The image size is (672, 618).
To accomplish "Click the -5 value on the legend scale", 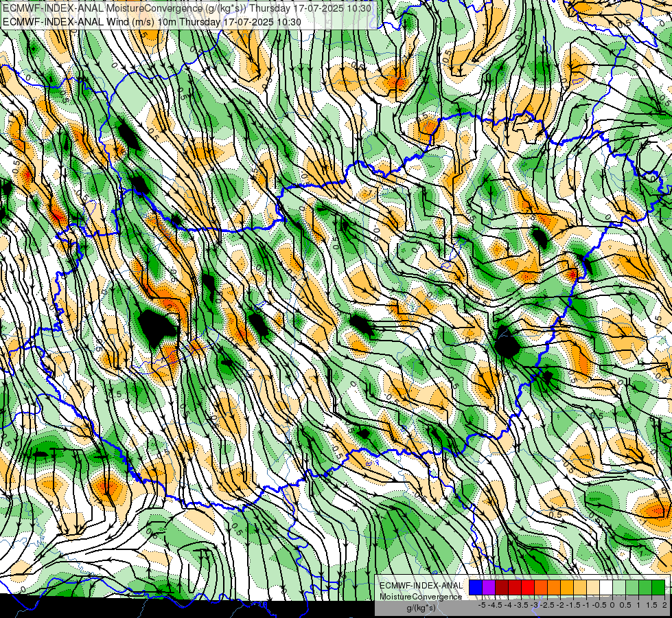I will (482, 605).
